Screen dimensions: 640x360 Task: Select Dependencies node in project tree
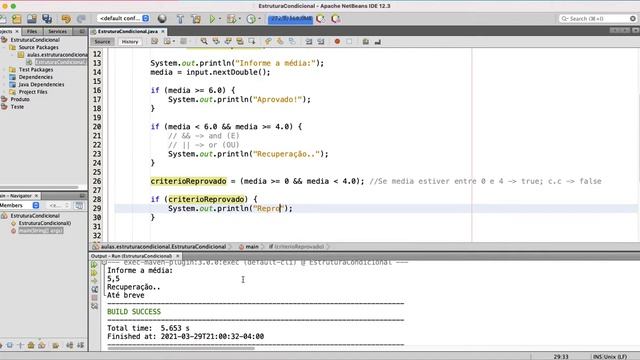click(x=36, y=77)
